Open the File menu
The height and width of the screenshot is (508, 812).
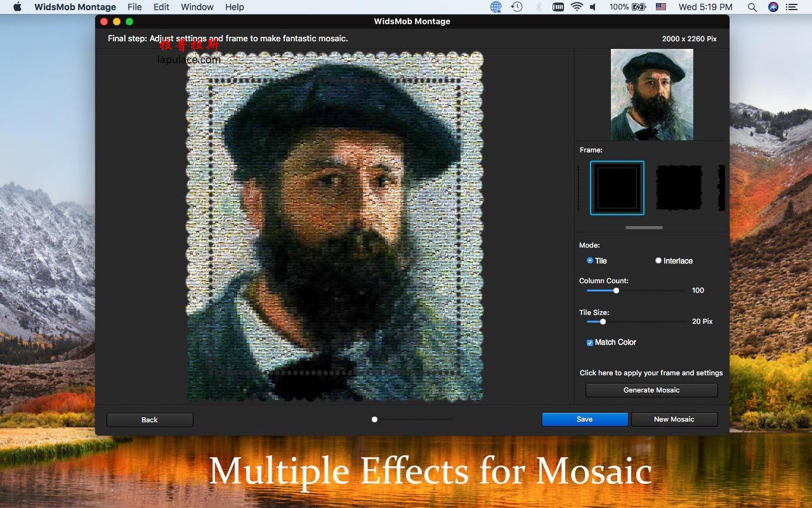click(134, 7)
